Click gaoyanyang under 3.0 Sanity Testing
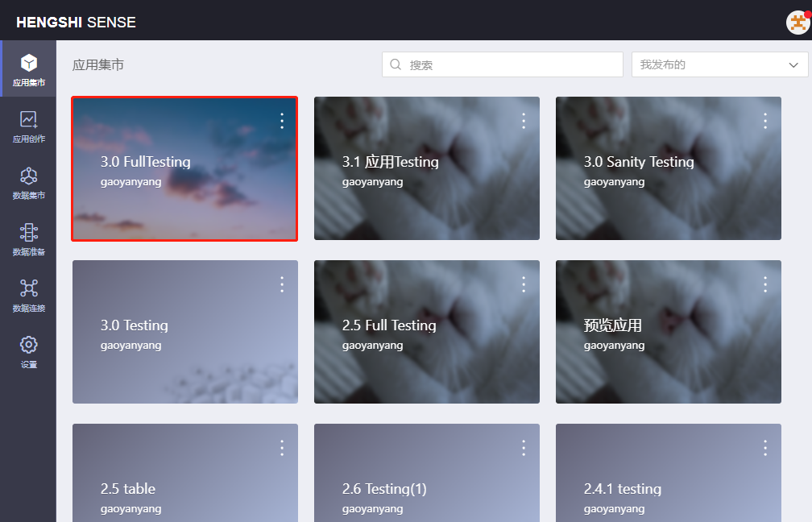The width and height of the screenshot is (812, 522). coord(614,182)
